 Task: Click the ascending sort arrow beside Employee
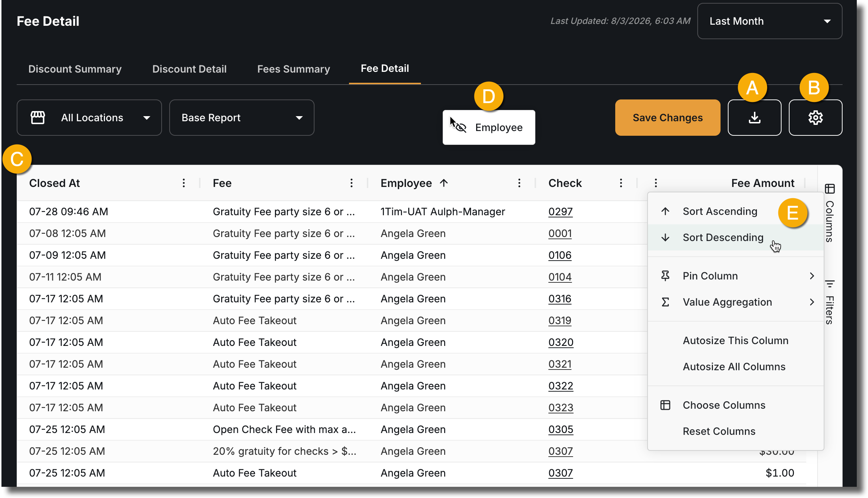pos(444,183)
